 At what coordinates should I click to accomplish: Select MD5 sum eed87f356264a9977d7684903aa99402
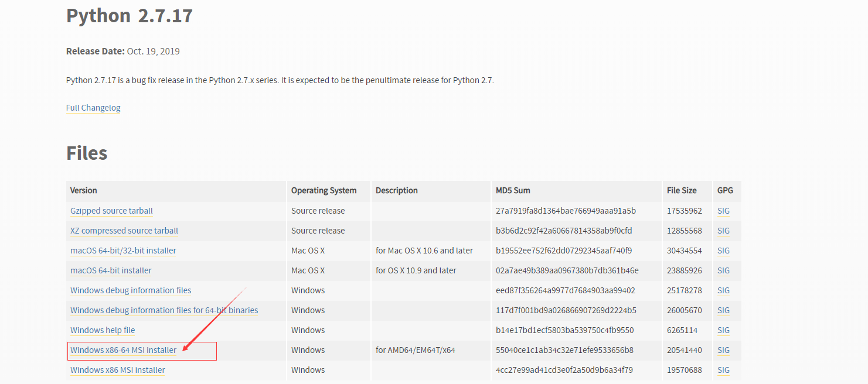[566, 290]
